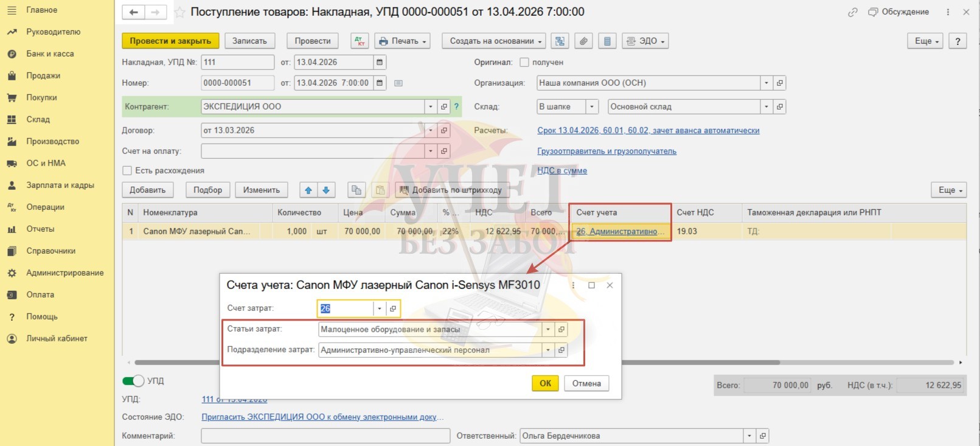This screenshot has width=980, height=446.
Task: Toggle the УПД switch off
Action: (x=133, y=381)
